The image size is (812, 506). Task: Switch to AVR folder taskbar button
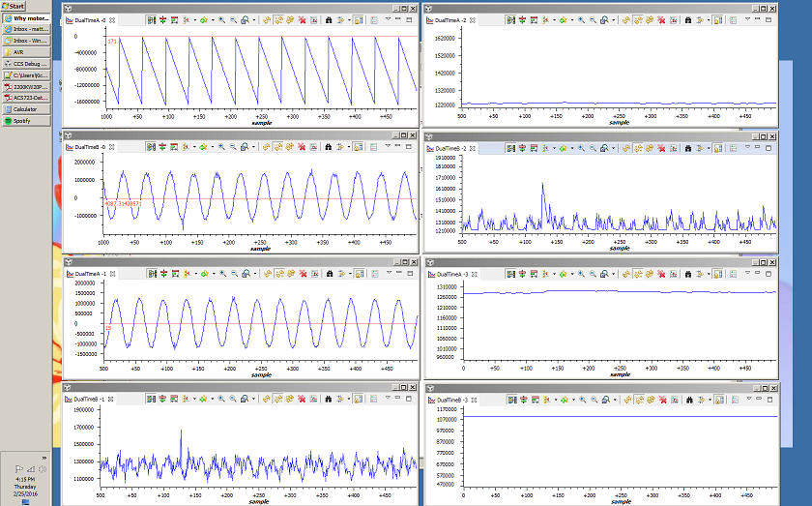26,52
